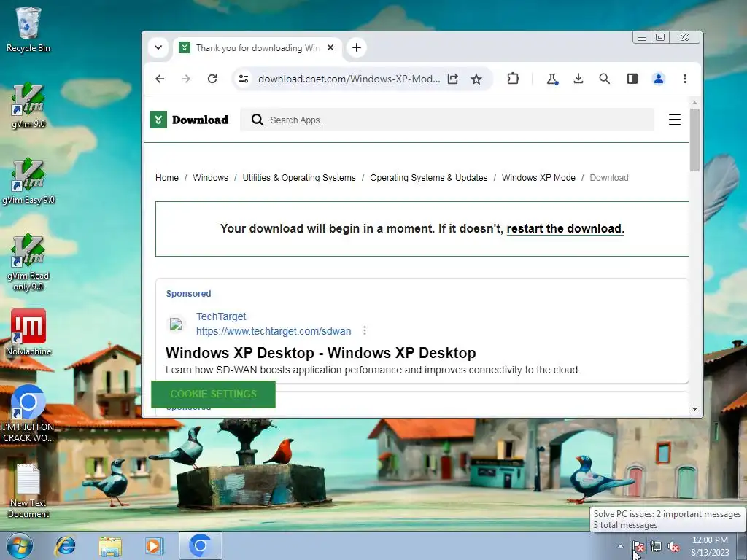Click the TechTarget advertiser name

click(x=221, y=316)
